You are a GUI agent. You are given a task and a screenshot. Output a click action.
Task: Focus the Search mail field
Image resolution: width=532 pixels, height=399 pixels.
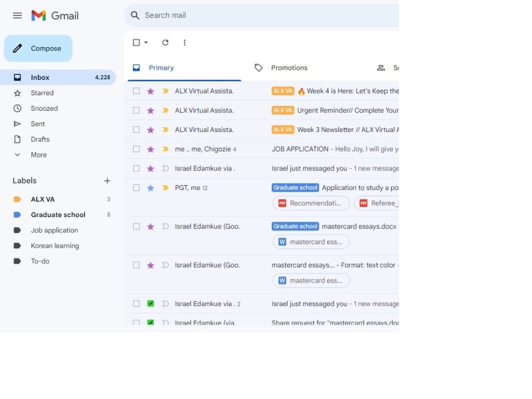click(x=261, y=15)
